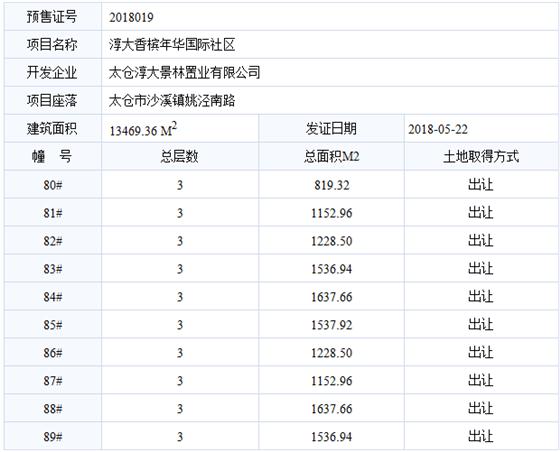
Task: Click area 1152.96 in row 81#
Action: 332,213
